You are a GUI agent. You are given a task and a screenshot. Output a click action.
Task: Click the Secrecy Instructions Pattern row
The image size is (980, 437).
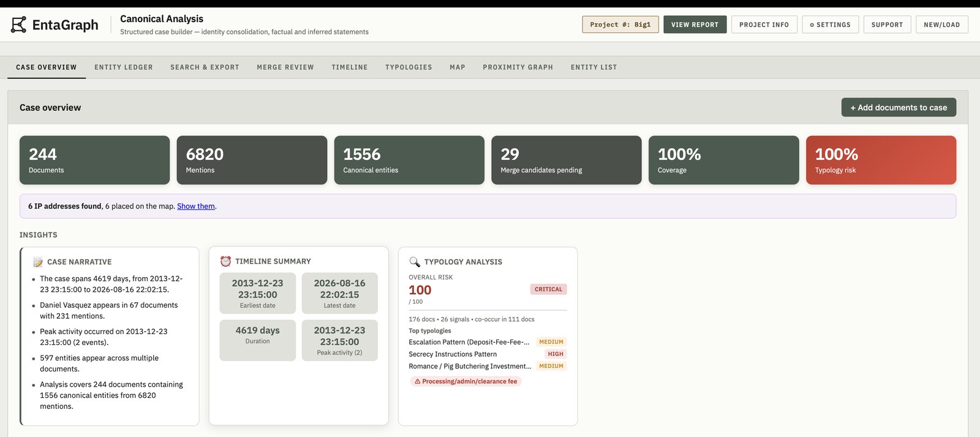click(x=488, y=354)
